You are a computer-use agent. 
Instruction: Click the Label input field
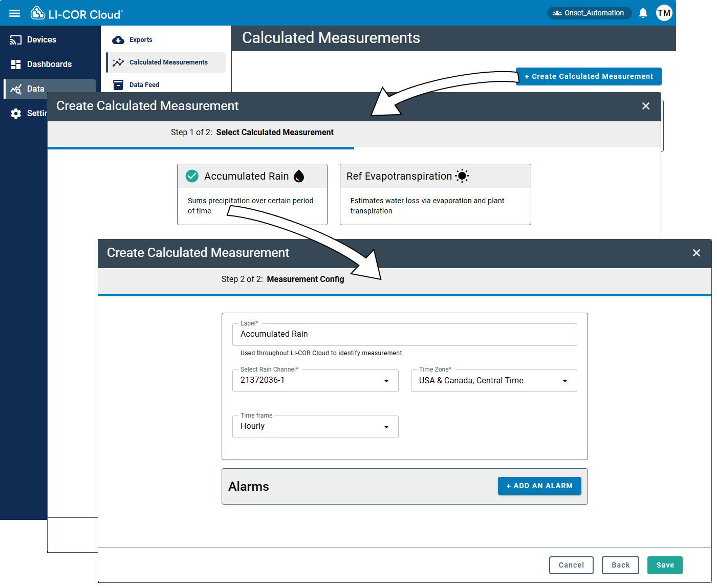coord(404,335)
